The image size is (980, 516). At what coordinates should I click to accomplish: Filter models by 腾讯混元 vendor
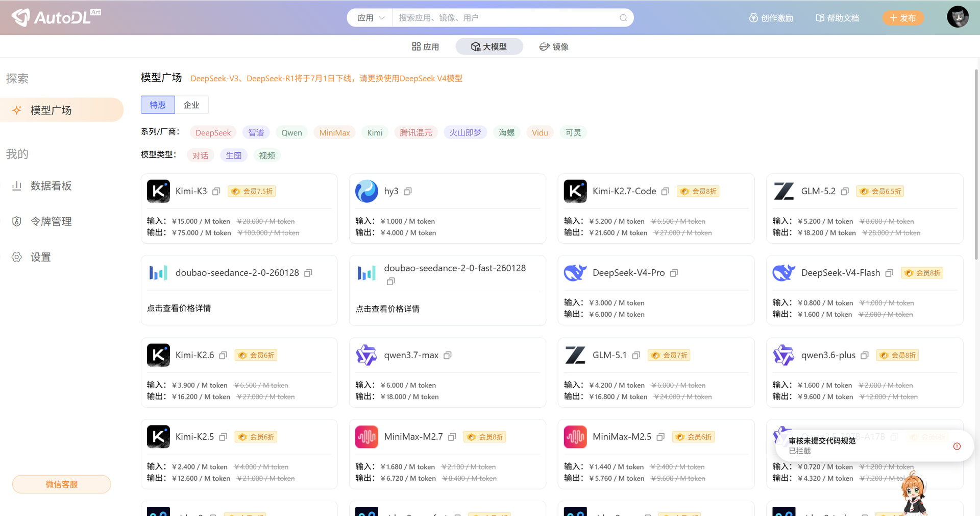[415, 133]
